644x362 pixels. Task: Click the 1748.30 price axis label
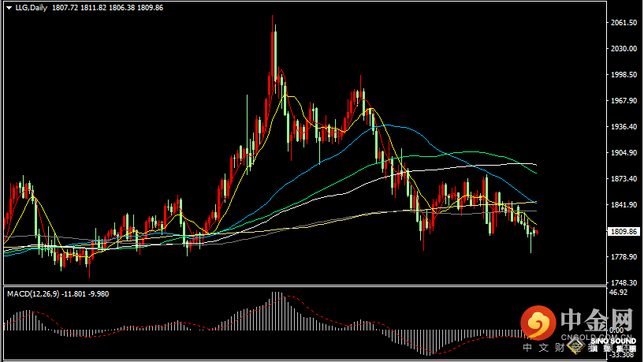pyautogui.click(x=623, y=283)
